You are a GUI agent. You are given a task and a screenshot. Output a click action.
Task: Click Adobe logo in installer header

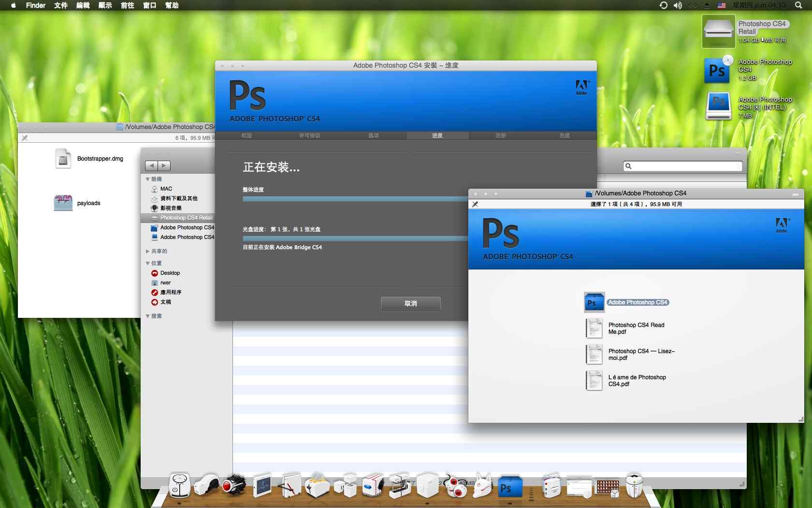pos(582,87)
